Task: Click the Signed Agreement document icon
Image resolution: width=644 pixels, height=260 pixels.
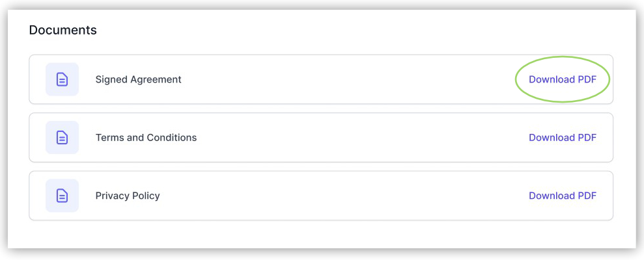Action: click(x=62, y=79)
